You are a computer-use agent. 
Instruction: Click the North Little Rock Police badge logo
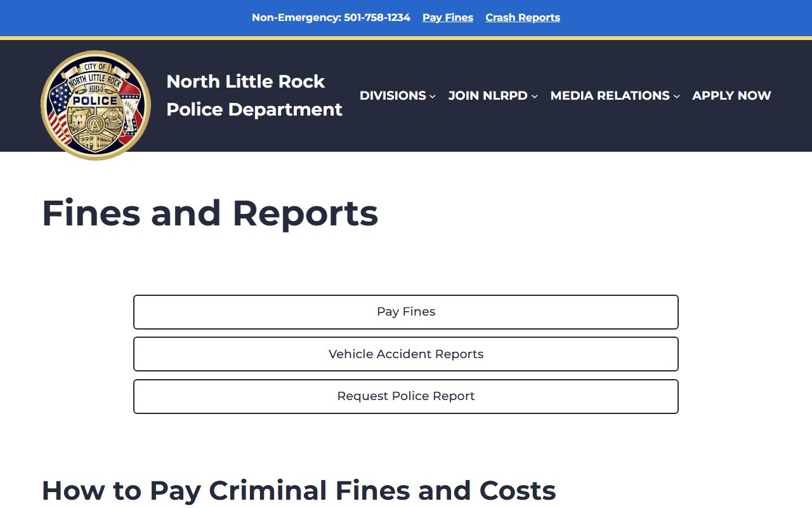click(96, 105)
